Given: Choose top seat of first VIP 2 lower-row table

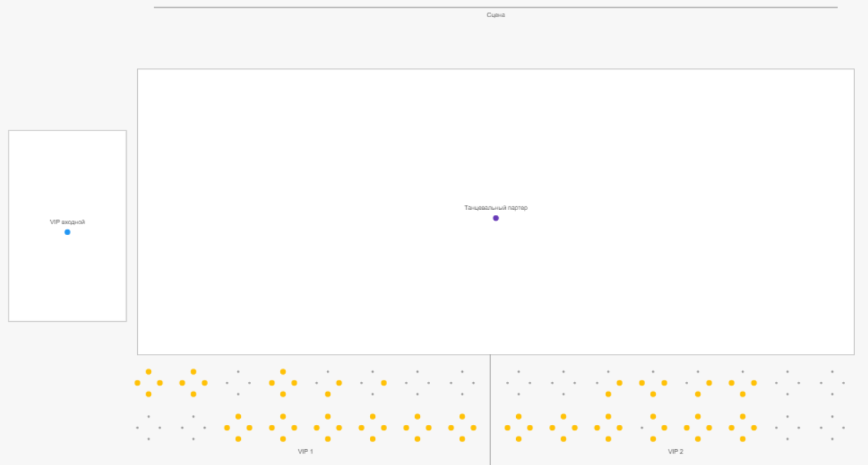Looking at the screenshot, I should pyautogui.click(x=518, y=416).
